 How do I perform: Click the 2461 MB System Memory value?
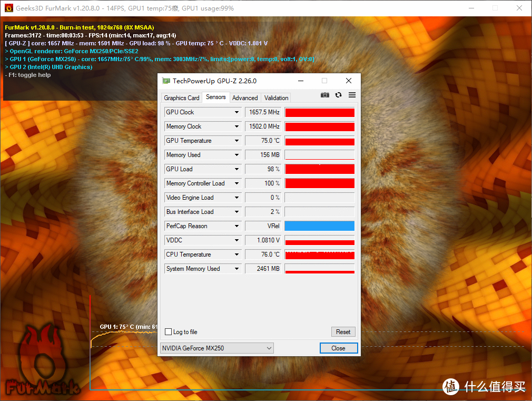[263, 269]
